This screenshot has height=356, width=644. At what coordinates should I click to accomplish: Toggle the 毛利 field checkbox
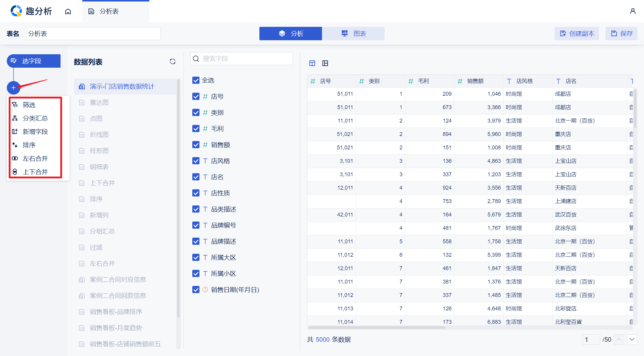click(x=196, y=129)
